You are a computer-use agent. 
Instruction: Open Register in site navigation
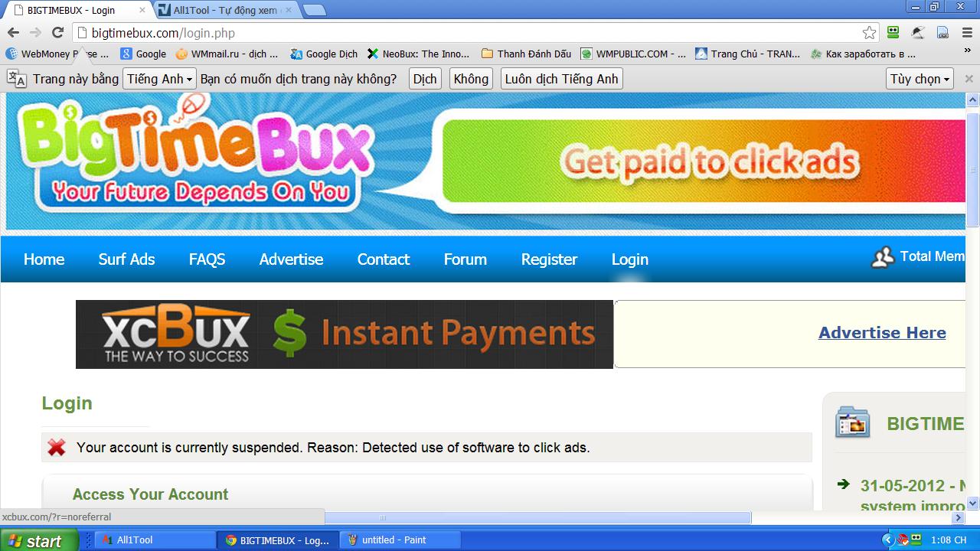click(x=549, y=259)
